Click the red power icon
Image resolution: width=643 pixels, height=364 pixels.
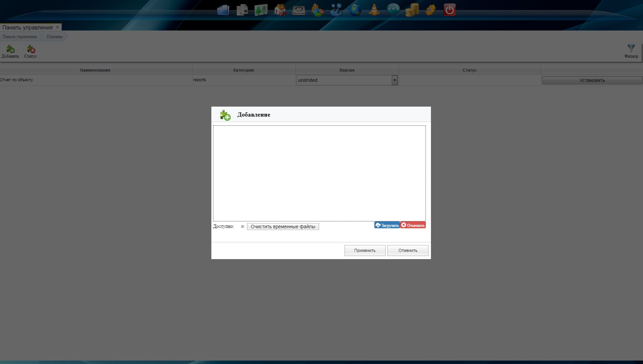(449, 10)
